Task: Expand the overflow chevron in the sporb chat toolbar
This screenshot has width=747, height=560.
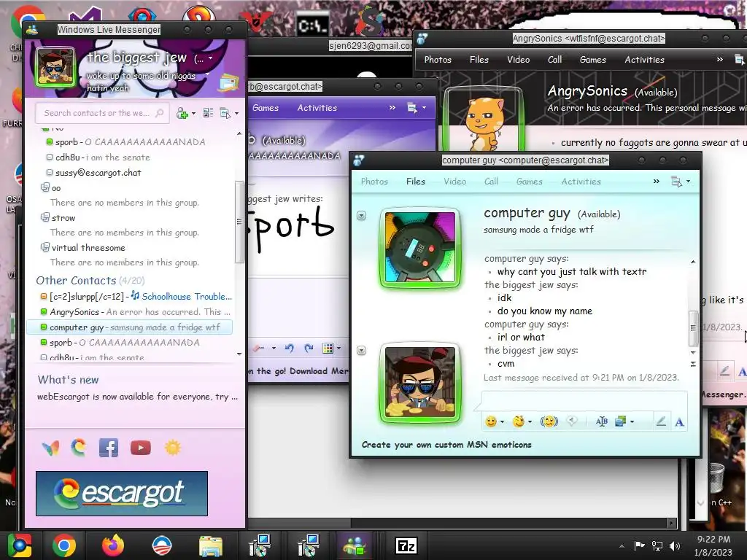Action: tap(392, 108)
